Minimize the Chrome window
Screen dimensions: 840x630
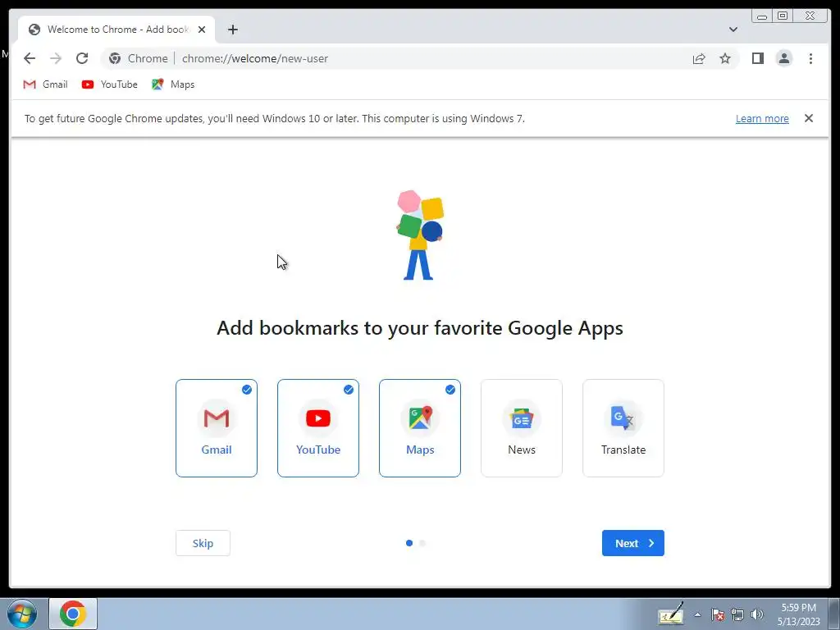click(762, 16)
